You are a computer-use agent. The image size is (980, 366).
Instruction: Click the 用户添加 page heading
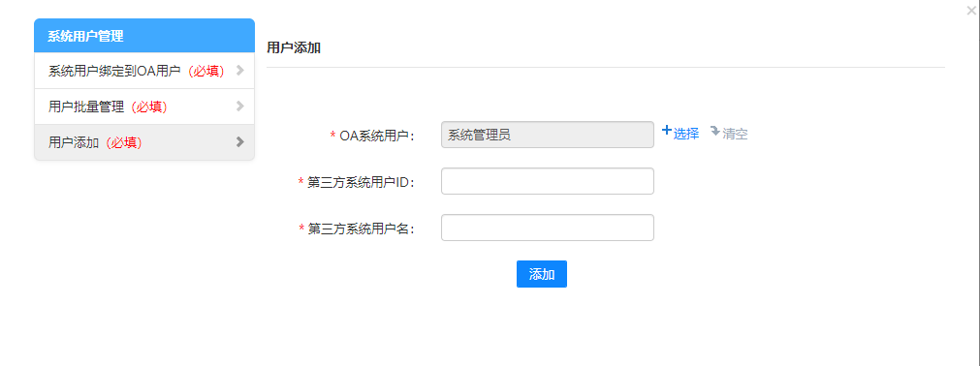pyautogui.click(x=294, y=47)
